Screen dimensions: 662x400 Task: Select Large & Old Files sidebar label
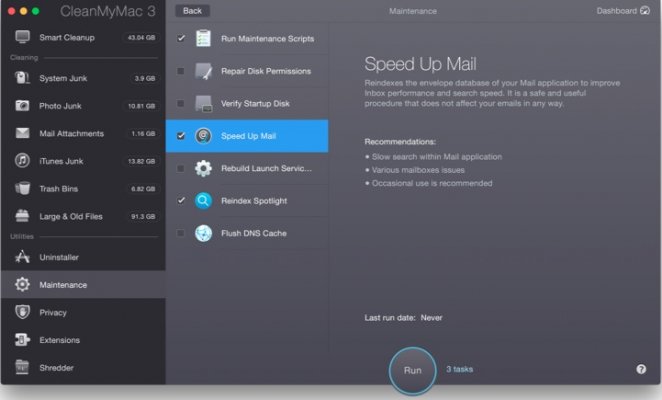(x=71, y=216)
